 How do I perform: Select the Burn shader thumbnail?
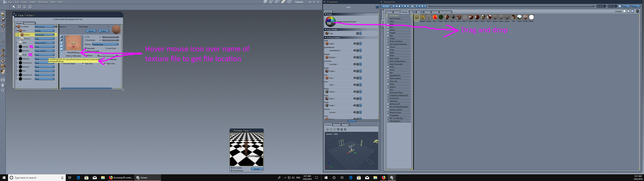coord(435,17)
